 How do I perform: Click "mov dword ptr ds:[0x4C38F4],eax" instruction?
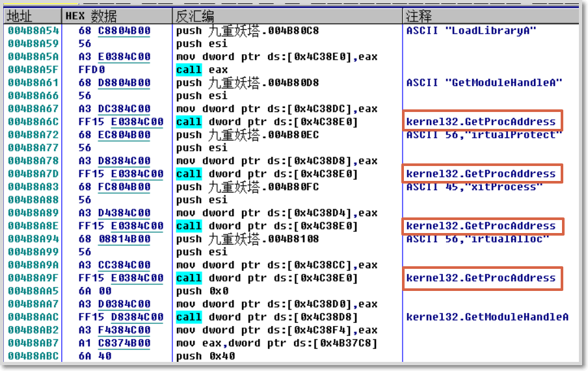276,330
